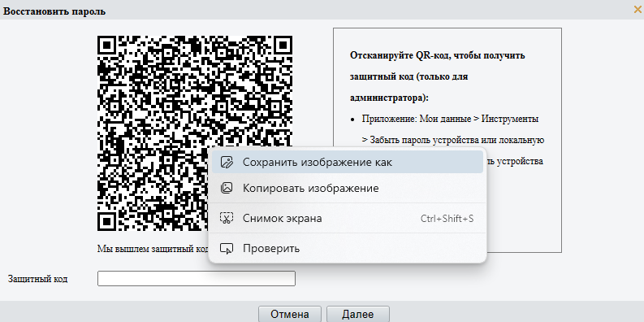
Task: Click the screenshot scissors icon
Action: point(227,219)
